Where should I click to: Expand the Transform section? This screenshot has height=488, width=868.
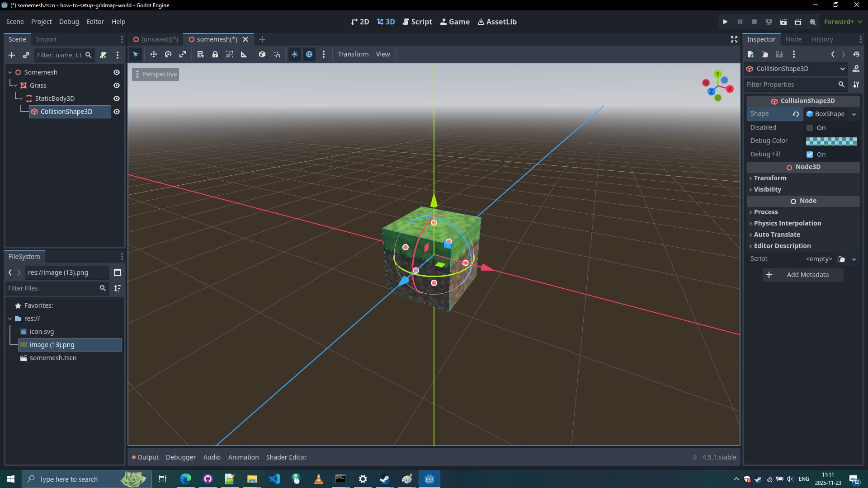point(770,178)
